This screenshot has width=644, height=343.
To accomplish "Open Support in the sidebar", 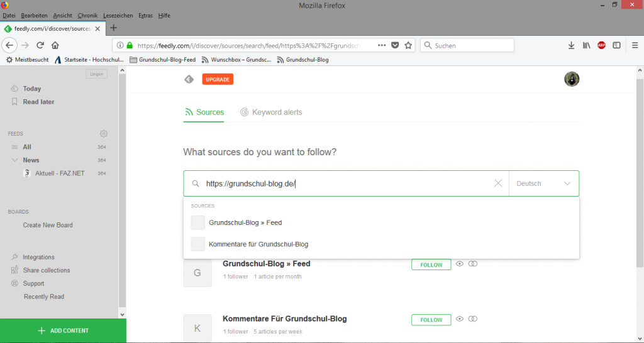I will tap(33, 283).
